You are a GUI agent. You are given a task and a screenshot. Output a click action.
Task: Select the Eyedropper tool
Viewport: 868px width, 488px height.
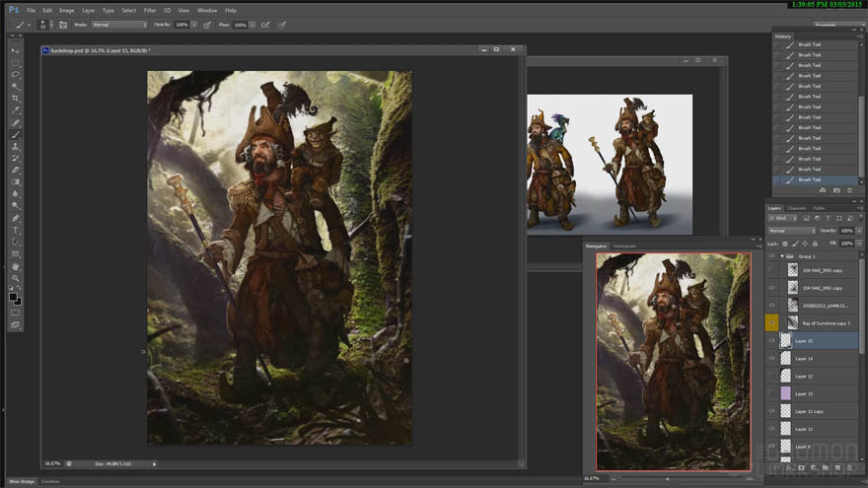click(x=16, y=110)
